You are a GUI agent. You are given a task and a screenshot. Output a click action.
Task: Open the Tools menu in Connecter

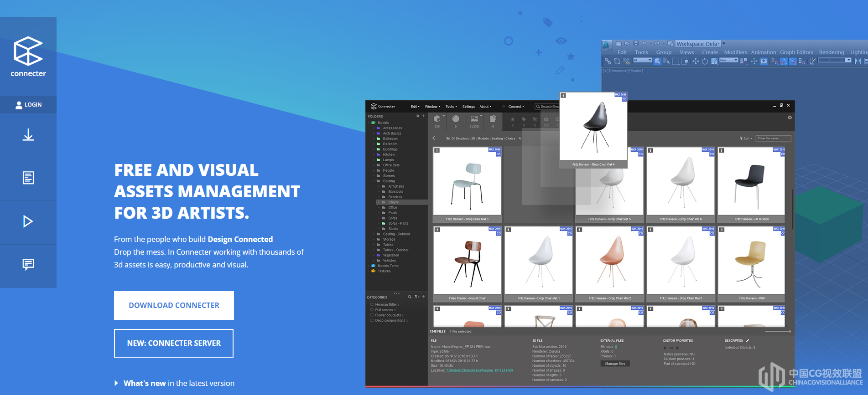tap(451, 107)
